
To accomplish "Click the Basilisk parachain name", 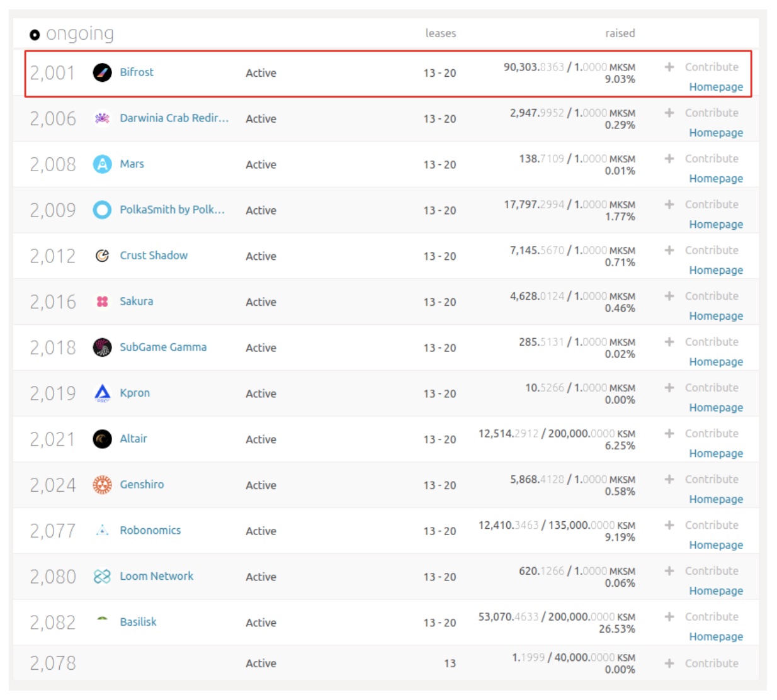I will click(x=138, y=622).
